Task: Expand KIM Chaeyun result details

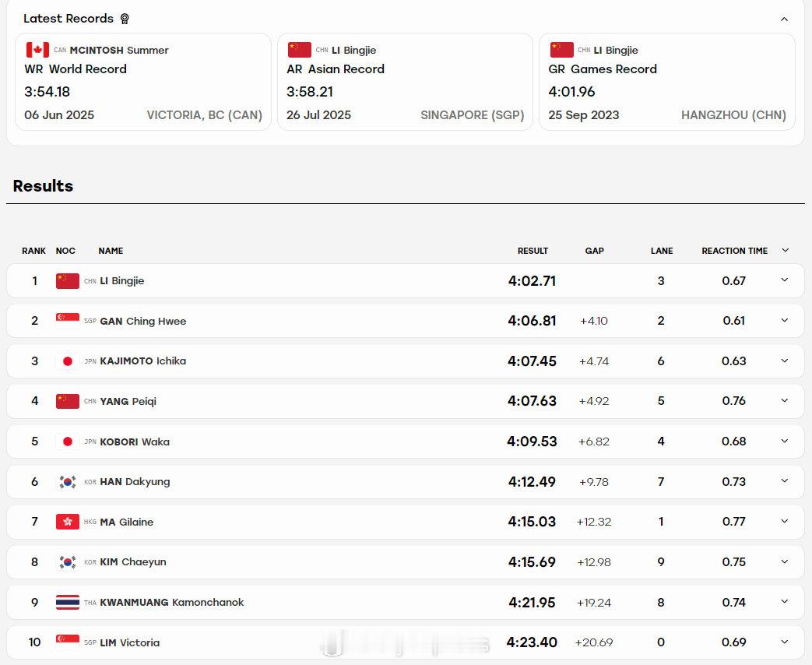Action: click(x=785, y=561)
